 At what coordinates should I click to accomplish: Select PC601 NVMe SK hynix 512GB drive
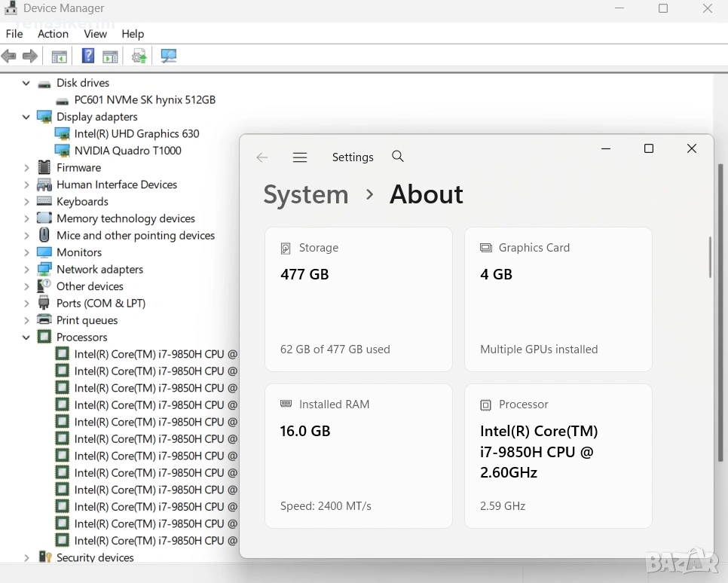(x=145, y=99)
